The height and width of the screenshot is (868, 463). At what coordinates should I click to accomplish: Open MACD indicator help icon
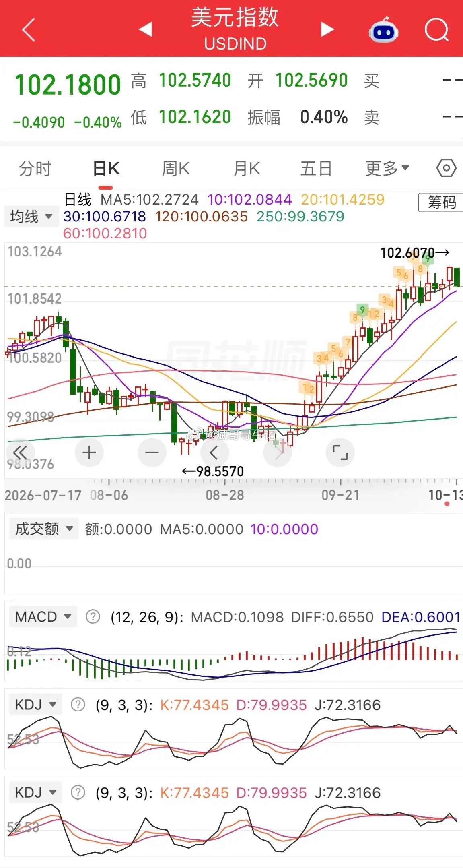[93, 616]
